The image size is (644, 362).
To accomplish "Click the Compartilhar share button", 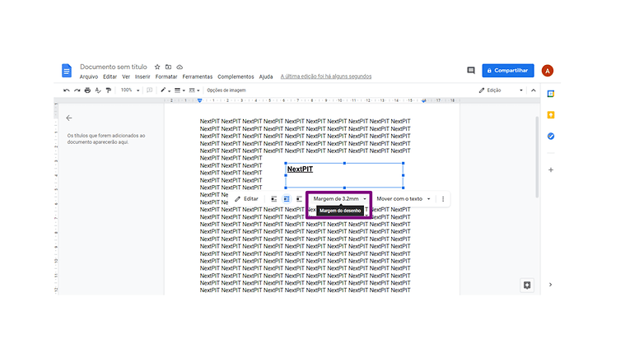I will (x=508, y=71).
